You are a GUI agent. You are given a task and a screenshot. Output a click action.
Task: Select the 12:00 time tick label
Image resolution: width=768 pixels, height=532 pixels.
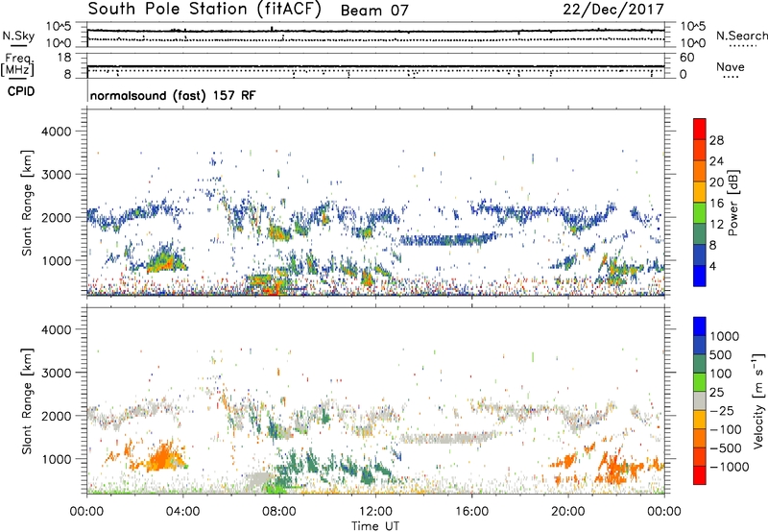pyautogui.click(x=375, y=512)
